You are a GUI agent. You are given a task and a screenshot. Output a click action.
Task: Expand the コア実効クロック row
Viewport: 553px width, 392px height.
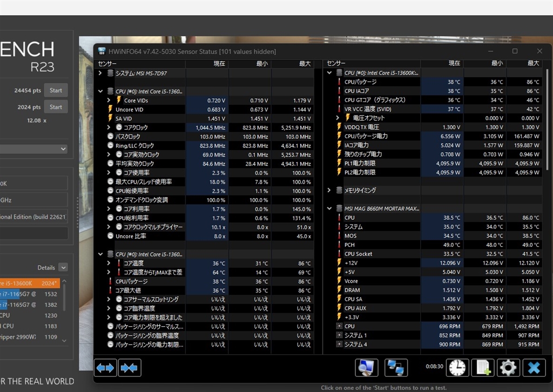(x=109, y=154)
